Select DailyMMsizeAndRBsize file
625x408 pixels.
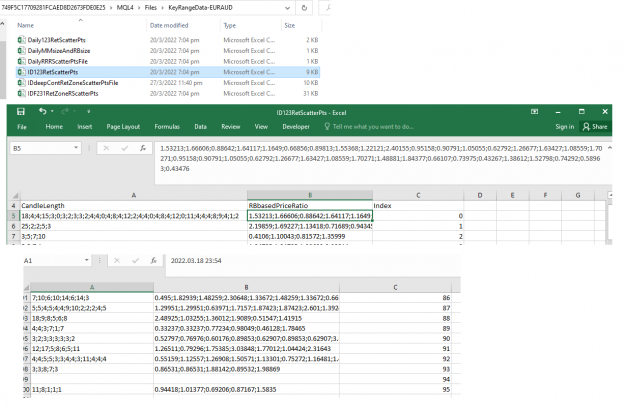[59, 51]
